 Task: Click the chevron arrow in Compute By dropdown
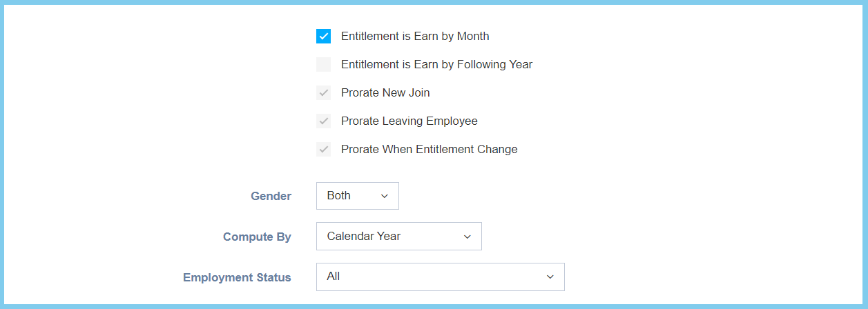coord(467,237)
